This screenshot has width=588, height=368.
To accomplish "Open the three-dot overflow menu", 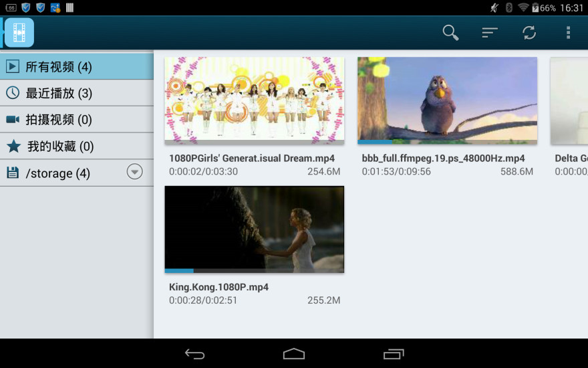I will tap(568, 32).
